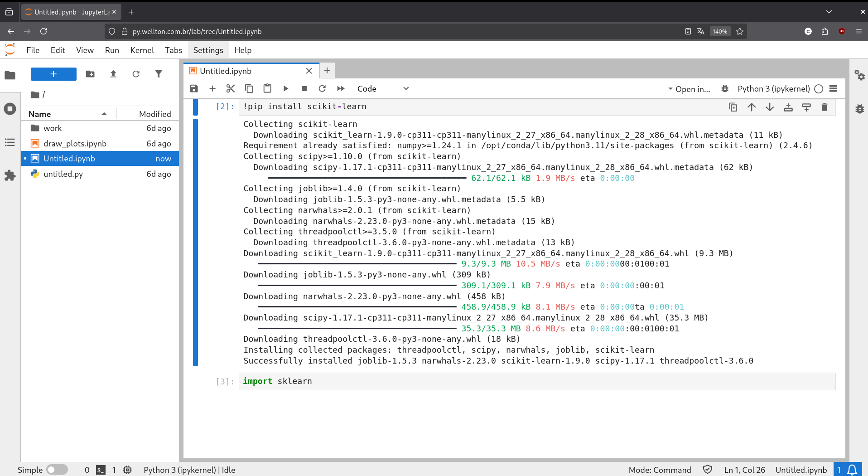Open notebook toolbar hamburger menu
This screenshot has height=476, width=868.
pos(833,88)
